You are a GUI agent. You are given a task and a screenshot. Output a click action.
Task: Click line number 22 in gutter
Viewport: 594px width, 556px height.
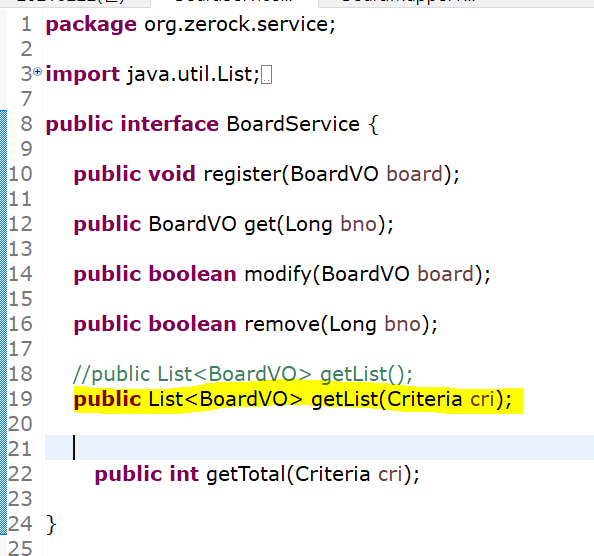coord(20,474)
